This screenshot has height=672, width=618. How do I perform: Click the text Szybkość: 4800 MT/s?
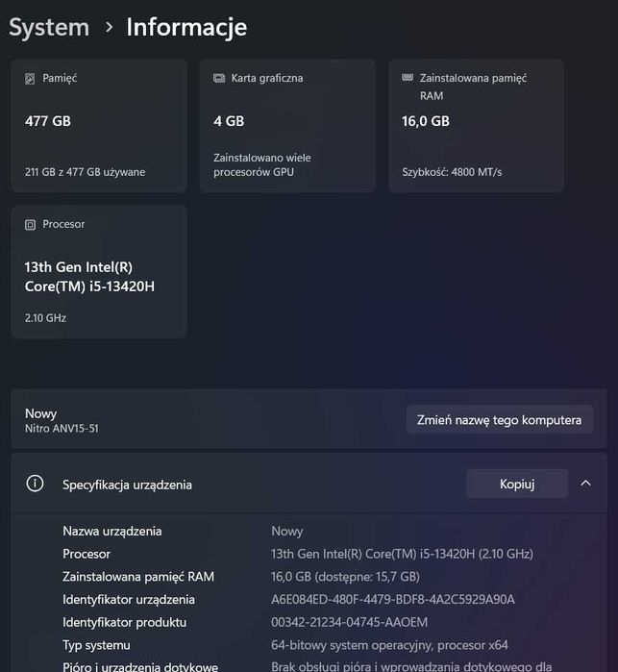point(452,172)
